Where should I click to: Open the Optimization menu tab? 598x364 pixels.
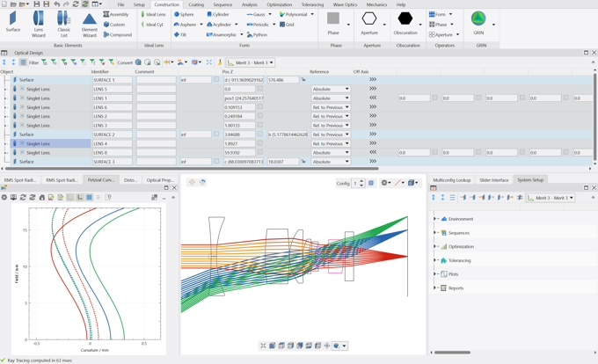(279, 4)
